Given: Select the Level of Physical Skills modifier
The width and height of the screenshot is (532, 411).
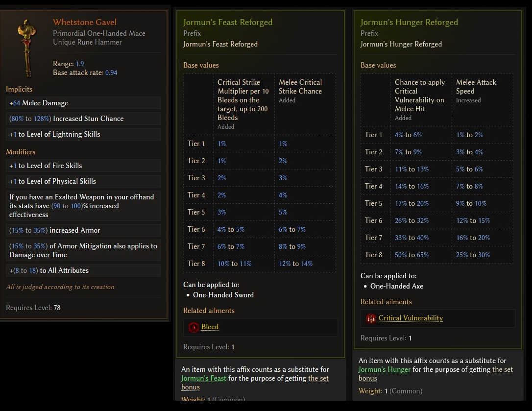Looking at the screenshot, I should click(x=84, y=181).
